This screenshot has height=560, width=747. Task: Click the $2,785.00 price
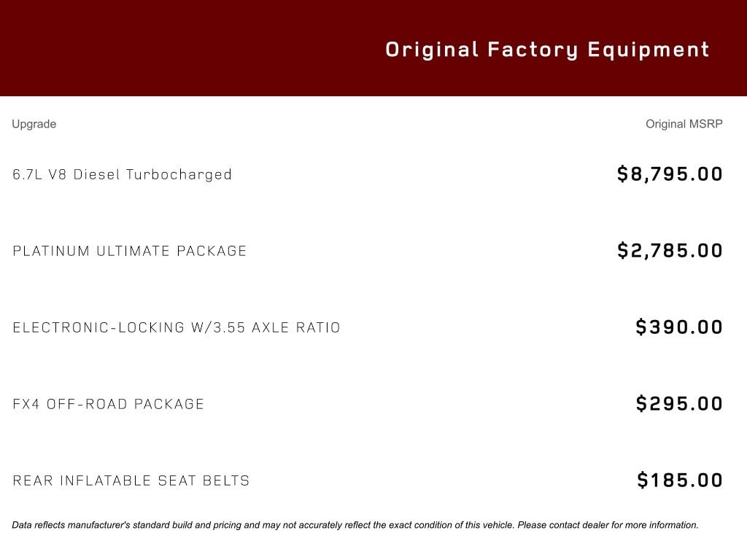tap(670, 251)
